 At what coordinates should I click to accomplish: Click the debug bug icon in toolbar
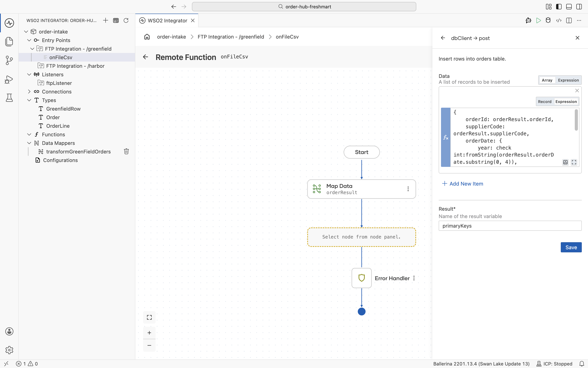pos(548,20)
